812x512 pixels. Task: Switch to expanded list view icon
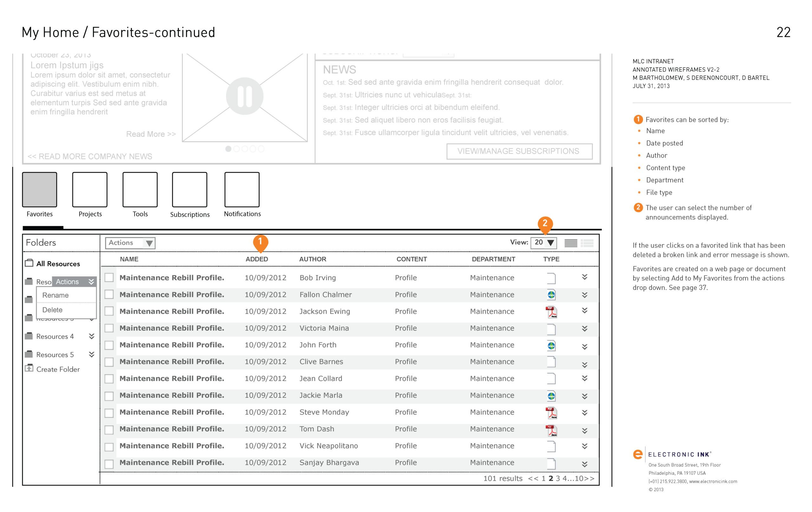(587, 243)
